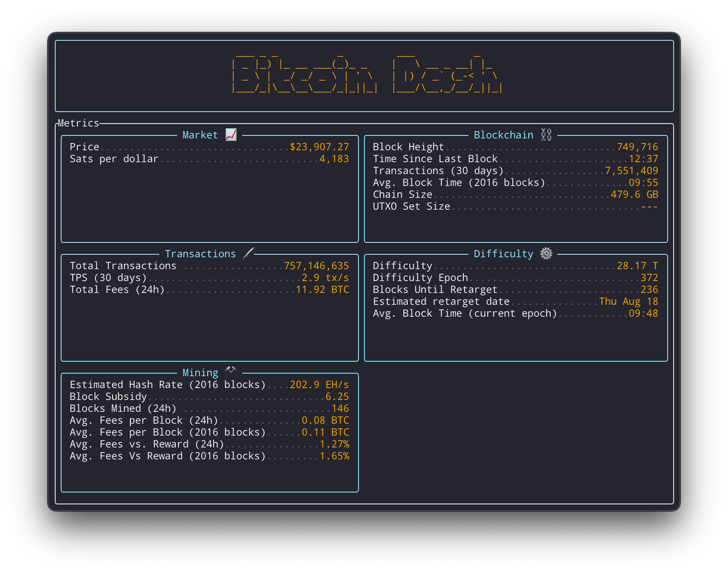The height and width of the screenshot is (574, 728).
Task: Click Avg. Fees vs. Reward (24h) label
Action: coord(147,444)
